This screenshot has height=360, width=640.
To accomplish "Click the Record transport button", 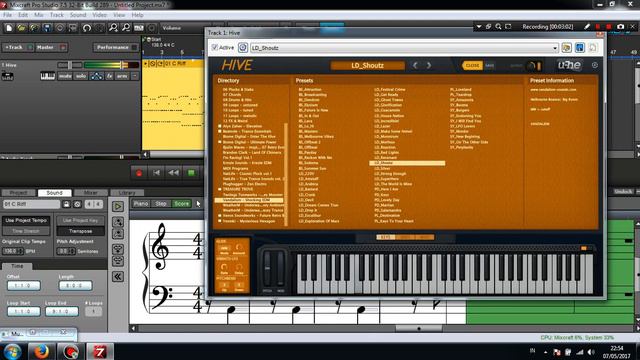I will 139,173.
